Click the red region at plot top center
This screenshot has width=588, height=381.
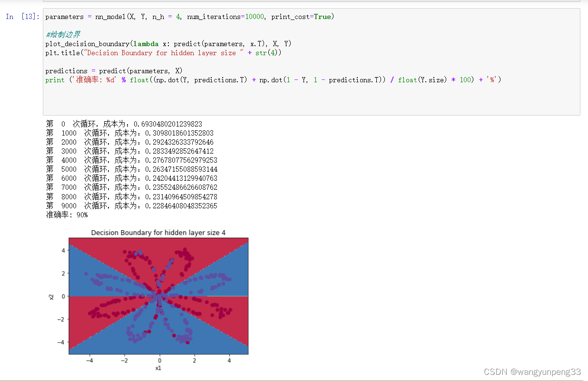158,244
